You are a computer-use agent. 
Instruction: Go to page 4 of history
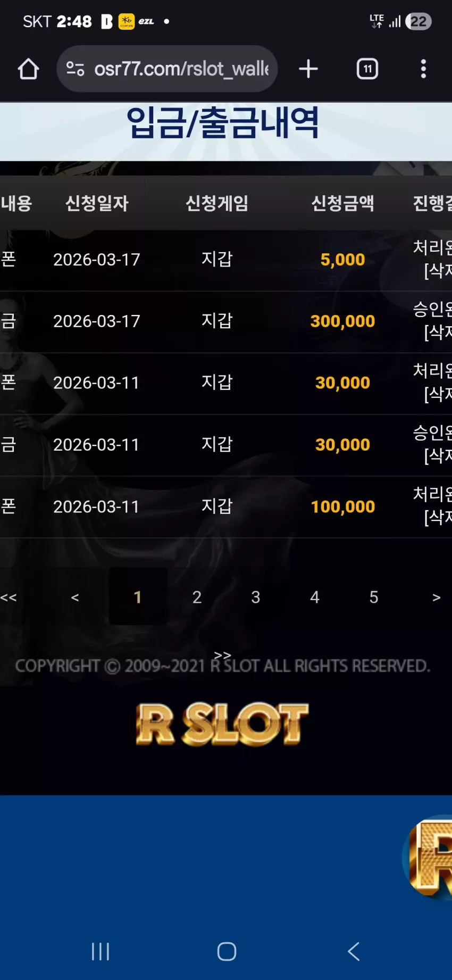pyautogui.click(x=315, y=597)
